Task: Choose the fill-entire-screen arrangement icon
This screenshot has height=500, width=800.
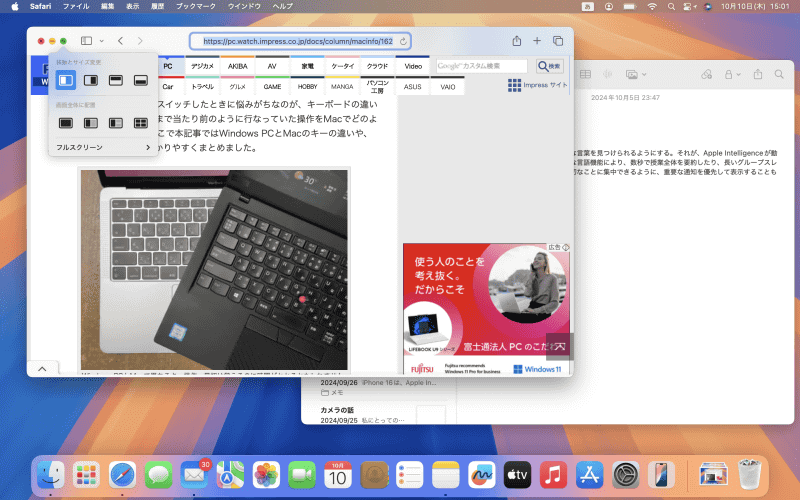Action: point(66,123)
